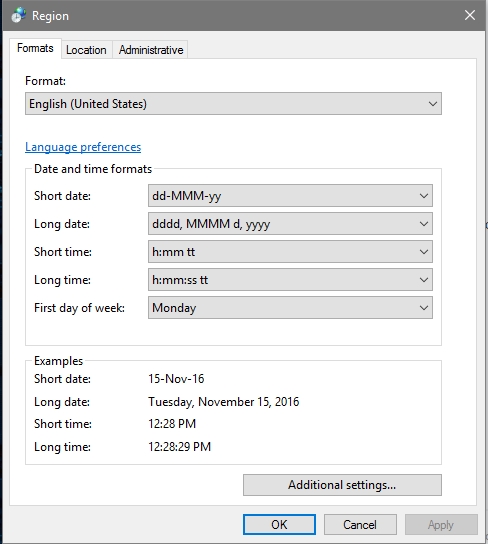The image size is (488, 544).
Task: Expand the Format language dropdown arrow
Action: [x=432, y=104]
